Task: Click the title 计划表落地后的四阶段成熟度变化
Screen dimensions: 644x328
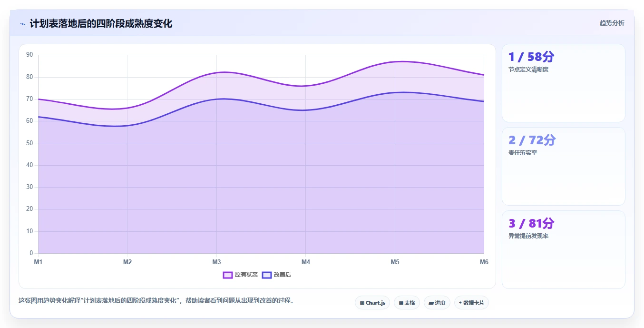Action: pos(101,23)
